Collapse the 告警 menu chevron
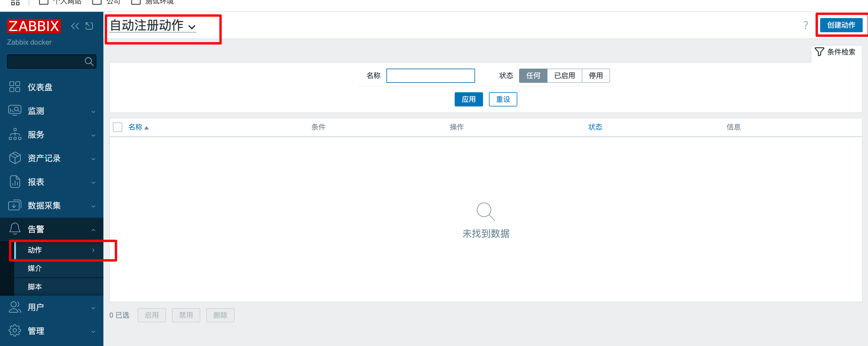The height and width of the screenshot is (346, 868). pyautogui.click(x=93, y=230)
